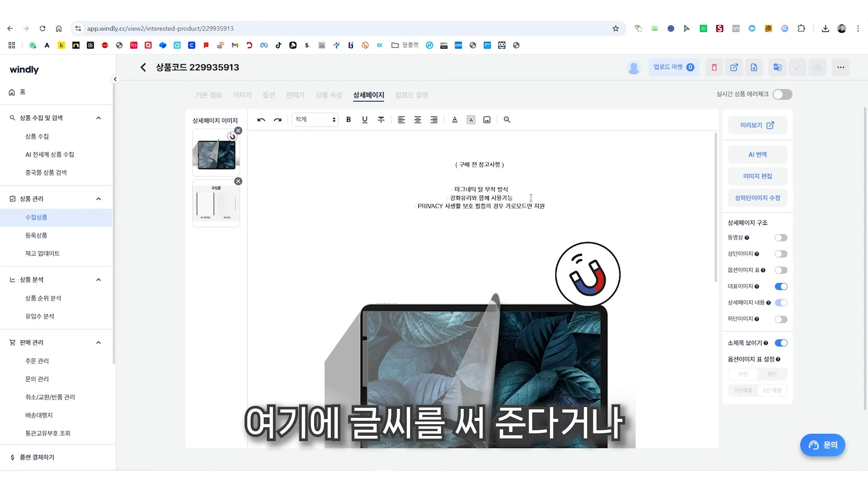Delete the product using the trash icon
The height and width of the screenshot is (488, 868).
pos(714,67)
